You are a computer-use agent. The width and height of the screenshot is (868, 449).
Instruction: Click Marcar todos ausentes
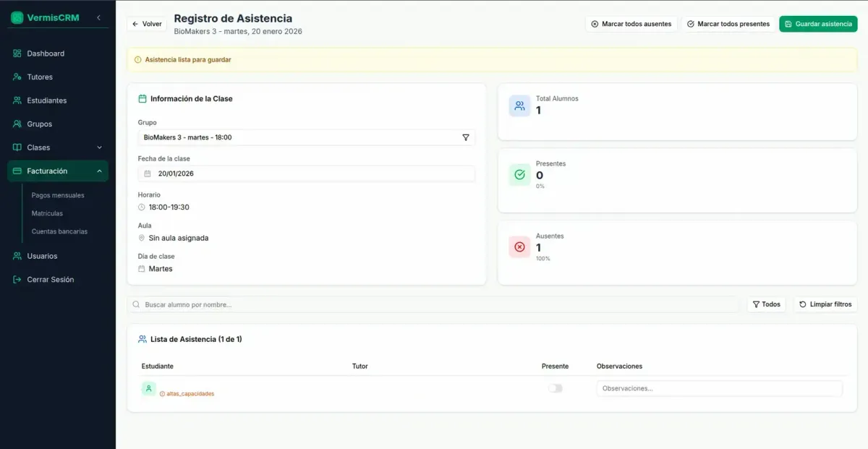pyautogui.click(x=633, y=24)
